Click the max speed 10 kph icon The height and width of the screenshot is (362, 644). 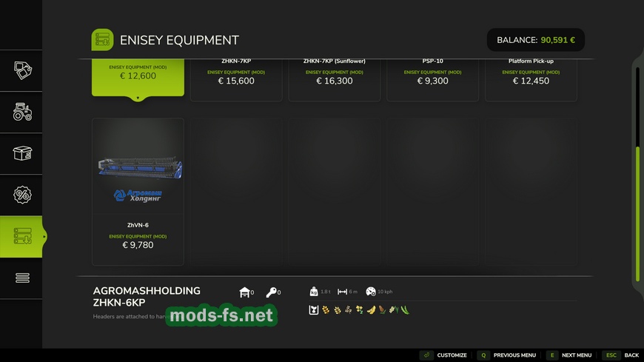tap(371, 292)
